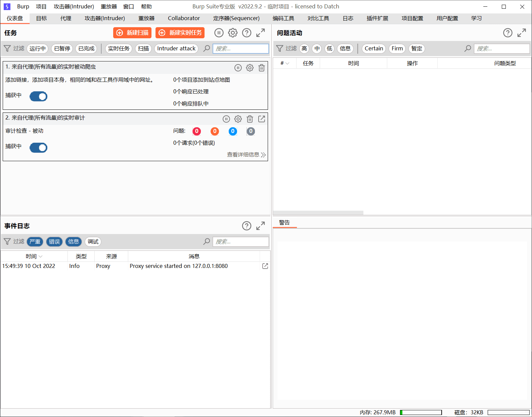Toggle the 错误 event log filter
The height and width of the screenshot is (417, 532).
[x=54, y=242]
